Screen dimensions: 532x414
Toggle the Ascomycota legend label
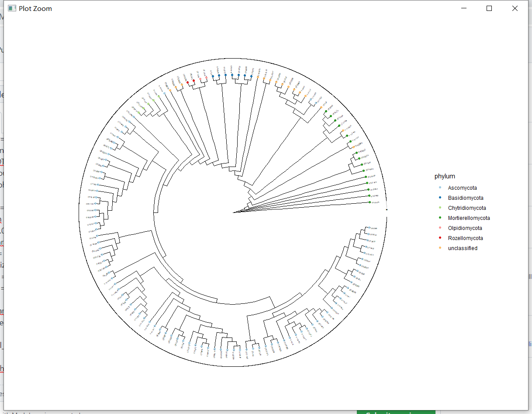pyautogui.click(x=462, y=188)
